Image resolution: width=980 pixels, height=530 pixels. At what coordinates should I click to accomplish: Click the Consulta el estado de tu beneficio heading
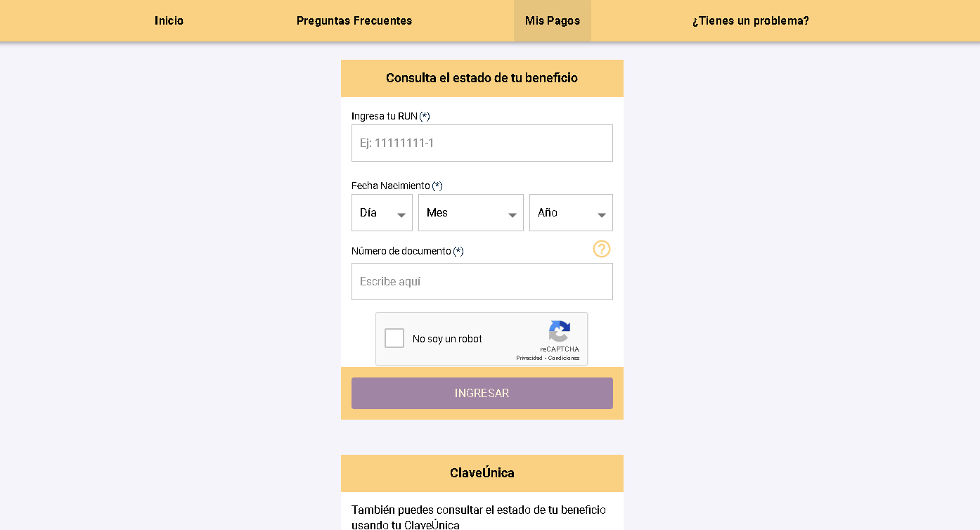click(482, 78)
